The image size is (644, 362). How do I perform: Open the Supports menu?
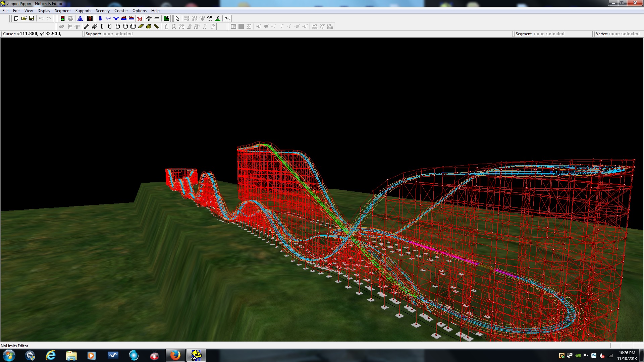click(x=83, y=11)
